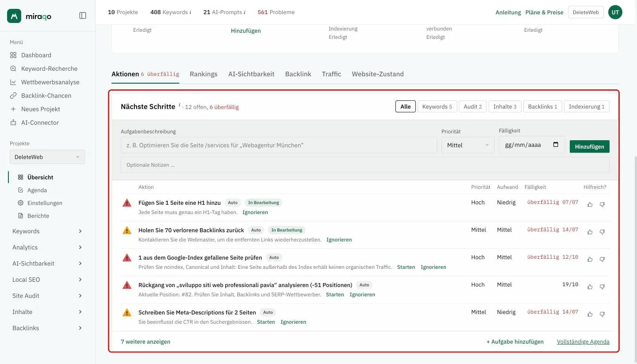
Task: Expand the Local SEO section
Action: point(47,280)
